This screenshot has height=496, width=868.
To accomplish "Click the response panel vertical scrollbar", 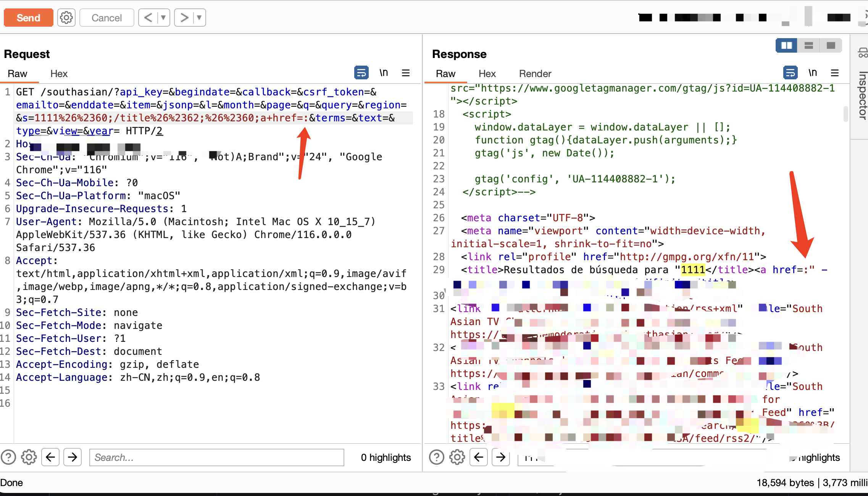I will pos(845,114).
